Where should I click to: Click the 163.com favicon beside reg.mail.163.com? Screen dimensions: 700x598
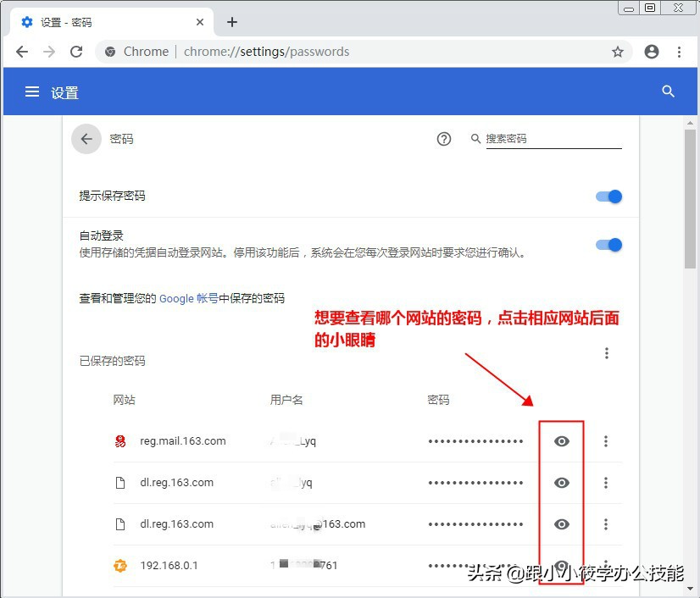click(120, 441)
